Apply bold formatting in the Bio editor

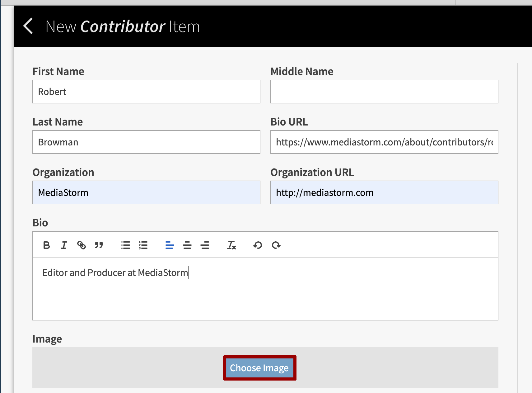click(x=46, y=245)
